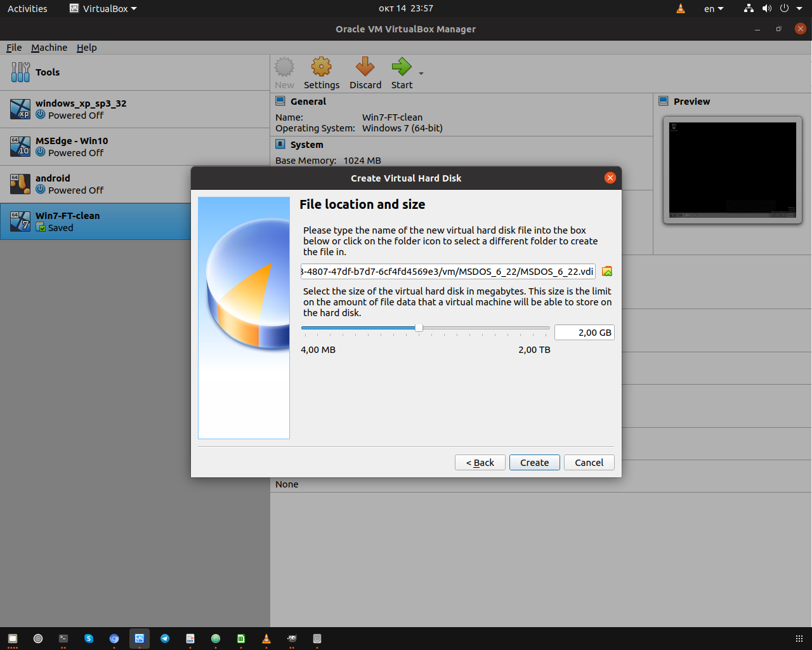Open the Machine menu

click(x=49, y=48)
